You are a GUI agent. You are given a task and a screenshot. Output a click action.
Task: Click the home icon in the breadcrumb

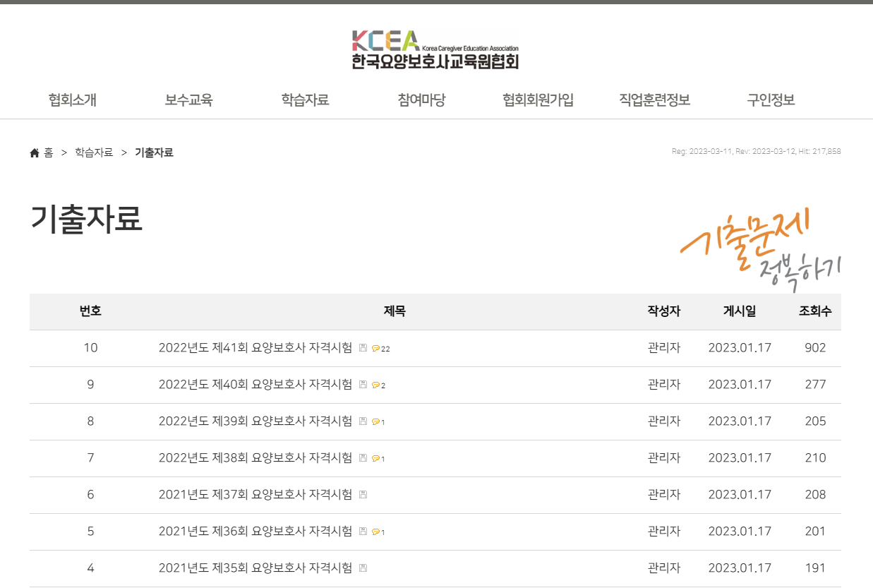tap(35, 153)
